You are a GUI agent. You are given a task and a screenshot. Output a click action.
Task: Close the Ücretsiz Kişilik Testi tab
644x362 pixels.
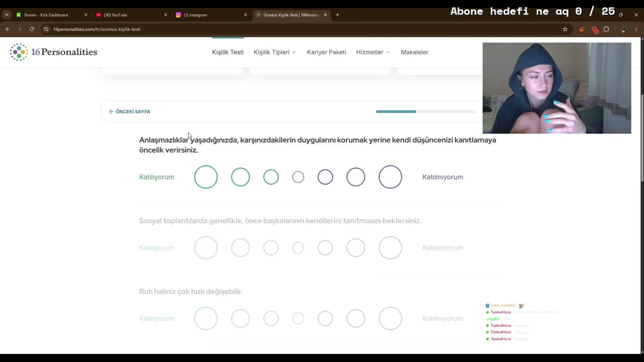point(325,15)
